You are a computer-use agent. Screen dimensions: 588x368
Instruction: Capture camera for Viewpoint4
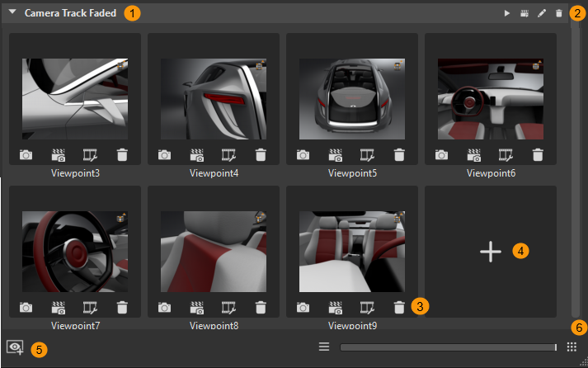tap(164, 154)
